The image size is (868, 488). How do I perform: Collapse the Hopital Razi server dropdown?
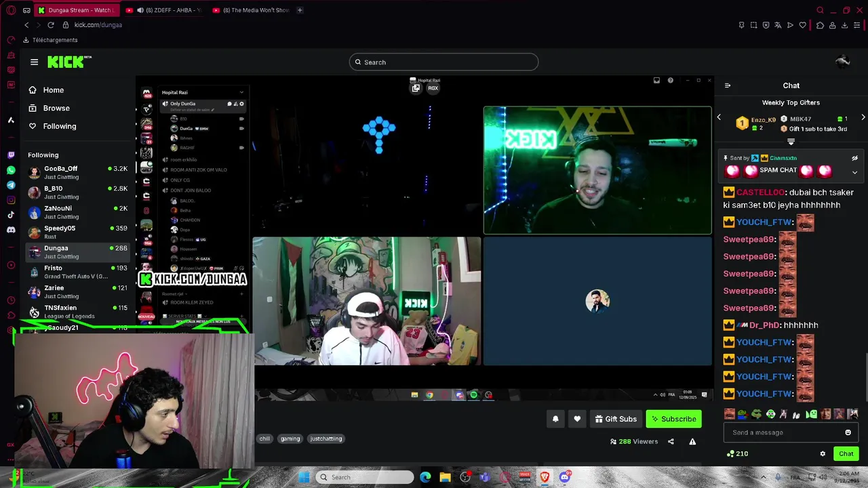[x=241, y=92]
